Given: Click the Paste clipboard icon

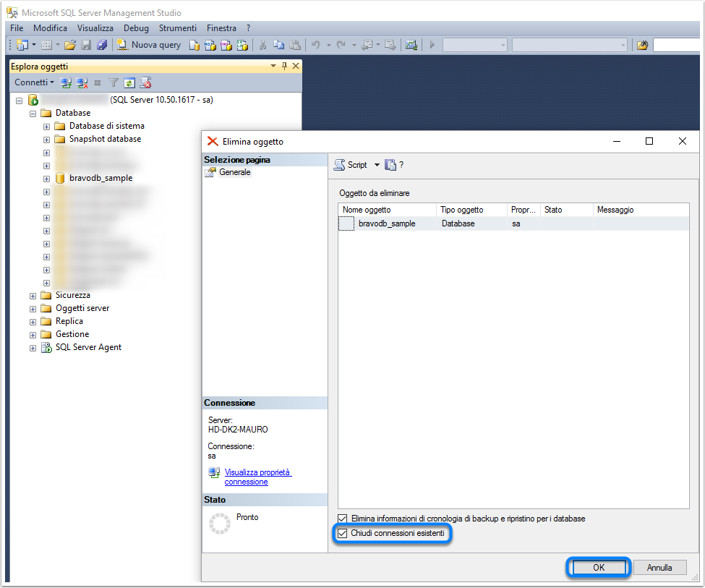Looking at the screenshot, I should 295,45.
